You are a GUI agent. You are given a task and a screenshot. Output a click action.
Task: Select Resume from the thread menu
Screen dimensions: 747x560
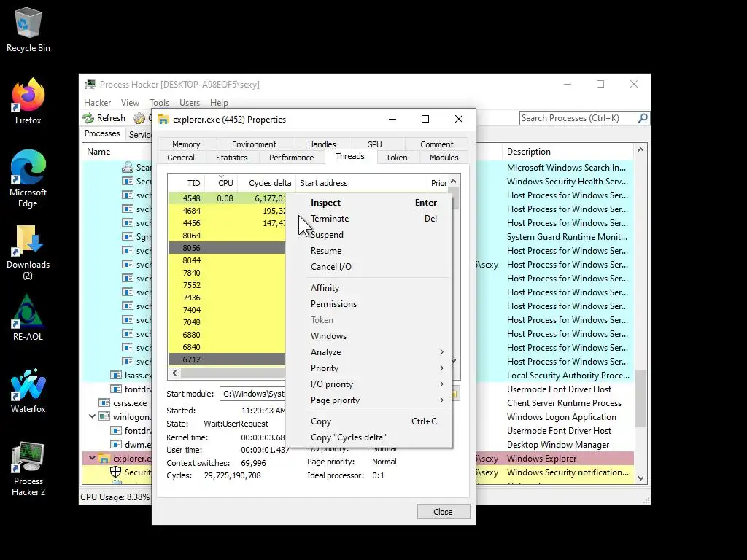[370, 251]
